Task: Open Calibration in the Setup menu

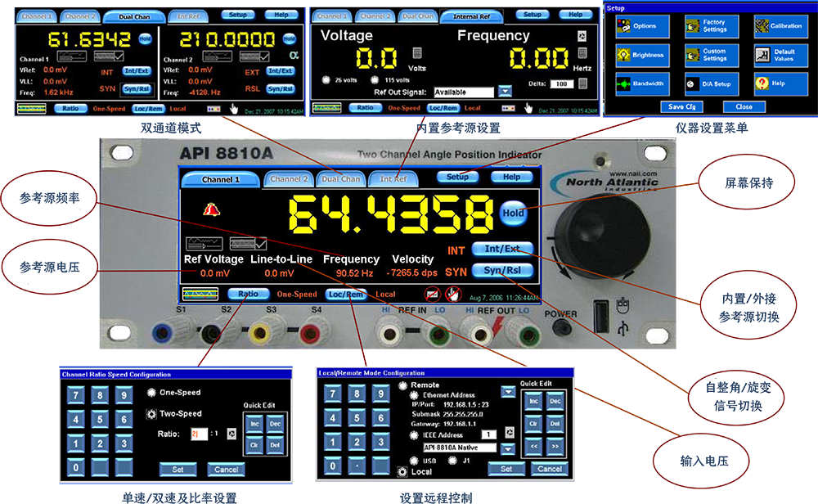Action: click(x=781, y=26)
